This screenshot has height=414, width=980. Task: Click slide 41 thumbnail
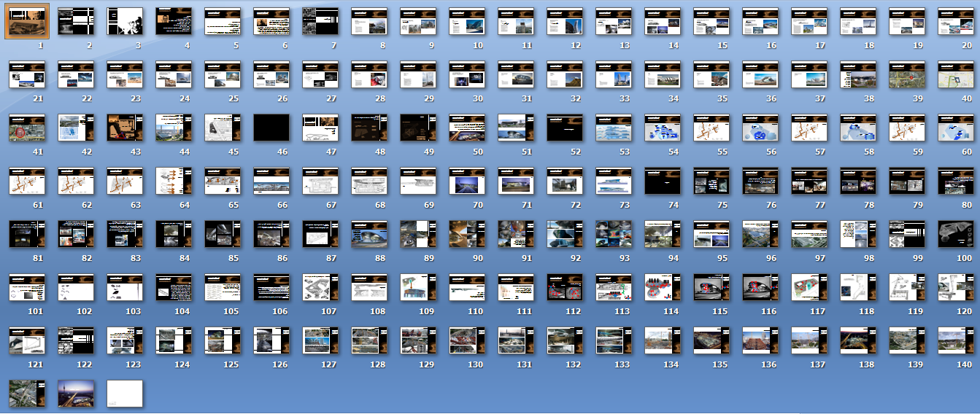click(27, 128)
